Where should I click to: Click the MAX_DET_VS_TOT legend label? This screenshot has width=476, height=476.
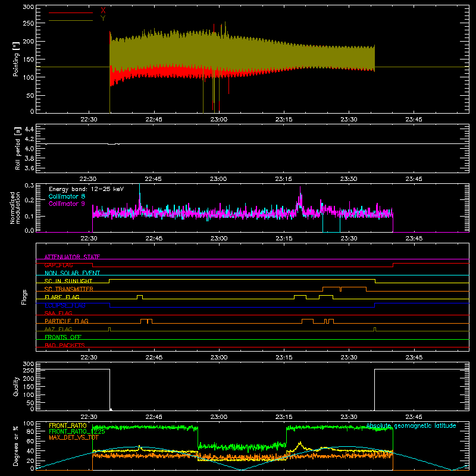coord(74,437)
